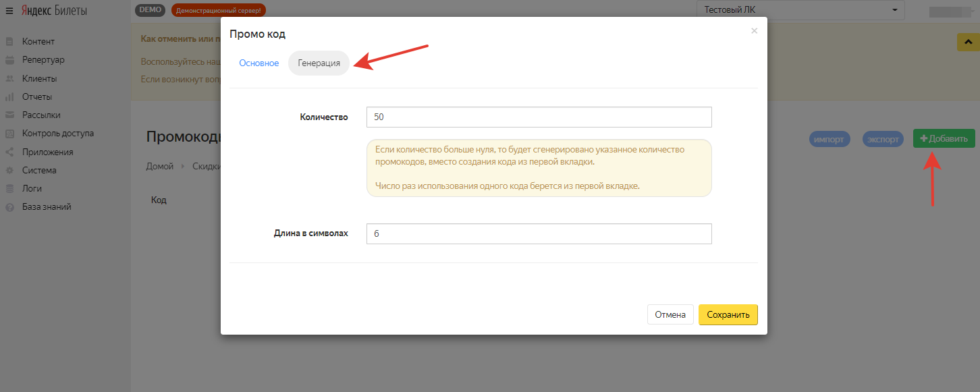Viewport: 980px width, 392px height.
Task: Open the Тестовый ЛК dropdown
Action: 800,10
